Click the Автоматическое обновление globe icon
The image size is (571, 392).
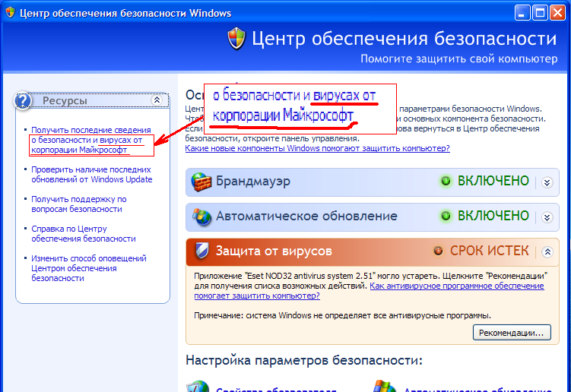point(201,217)
